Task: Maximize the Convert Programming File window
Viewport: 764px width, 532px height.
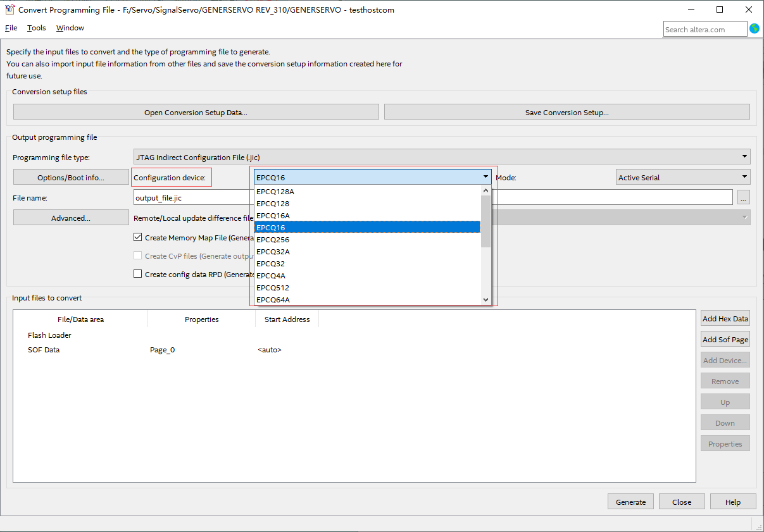Action: (720, 9)
